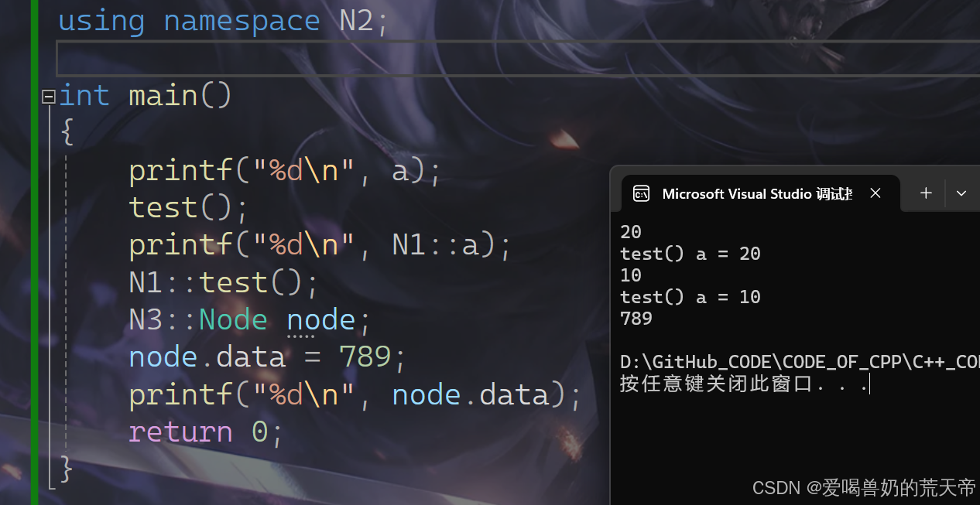
Task: Click the '按任意键关闭此窗口' console prompt
Action: tap(718, 384)
